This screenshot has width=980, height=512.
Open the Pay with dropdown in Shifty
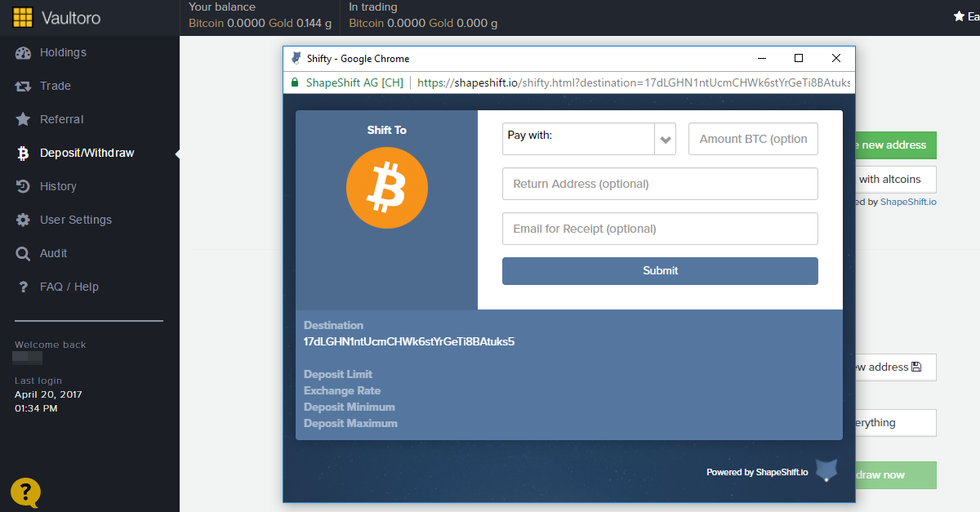pos(589,139)
